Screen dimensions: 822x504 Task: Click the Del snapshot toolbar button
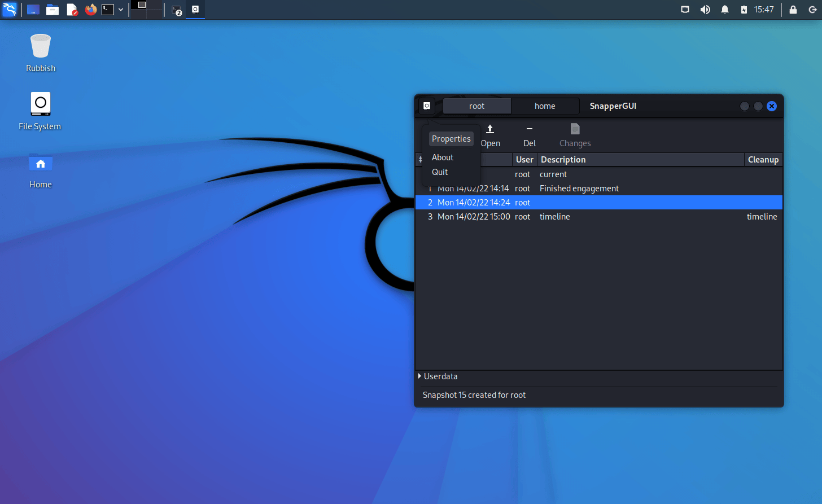[529, 135]
